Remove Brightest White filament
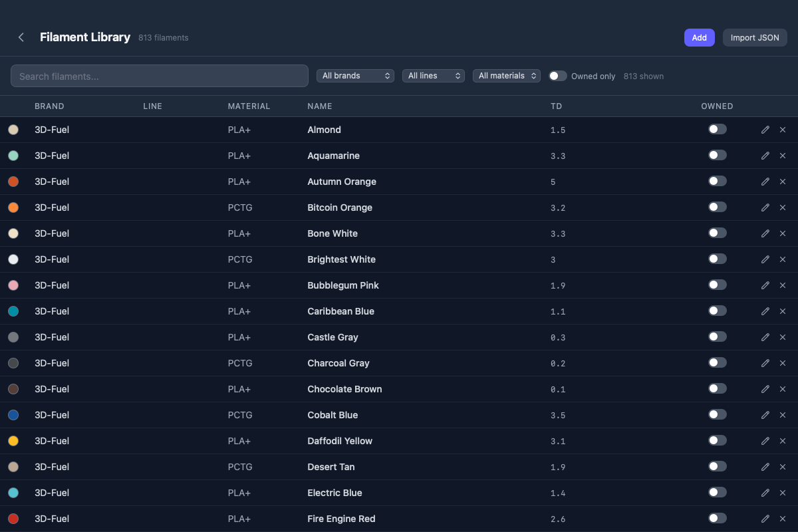This screenshot has height=532, width=798. (783, 259)
